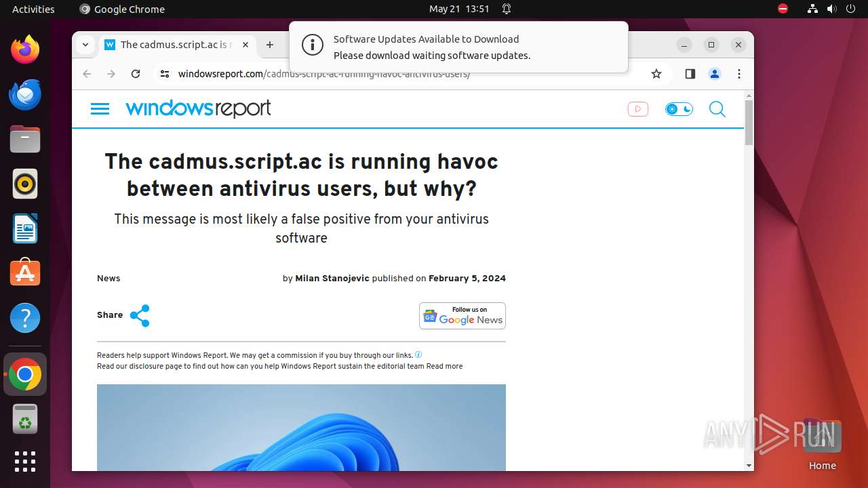Click the Activities button in top bar
This screenshot has width=868, height=488.
pyautogui.click(x=33, y=9)
